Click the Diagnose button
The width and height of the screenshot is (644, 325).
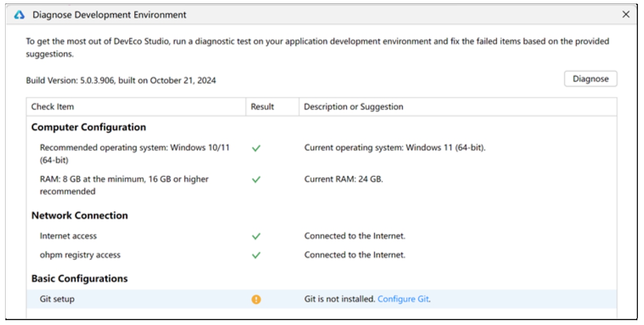[x=590, y=79]
